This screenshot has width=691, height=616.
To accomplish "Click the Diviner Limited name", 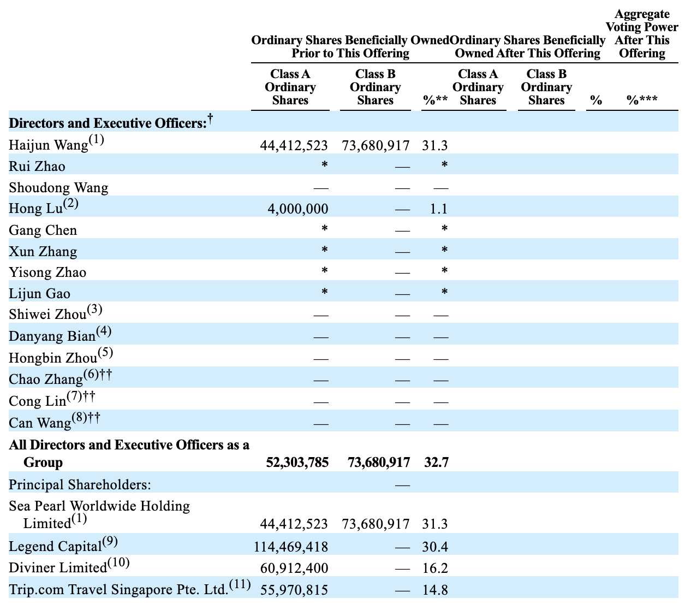I will click(58, 568).
